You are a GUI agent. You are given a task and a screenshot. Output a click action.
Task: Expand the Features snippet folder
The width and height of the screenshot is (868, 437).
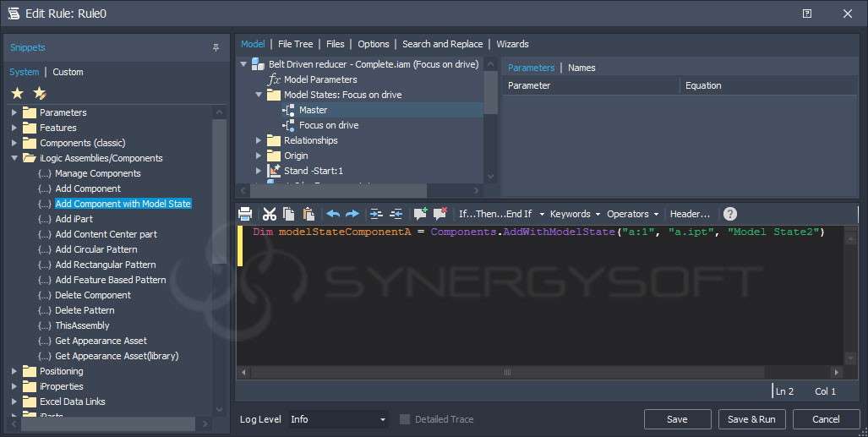click(14, 128)
